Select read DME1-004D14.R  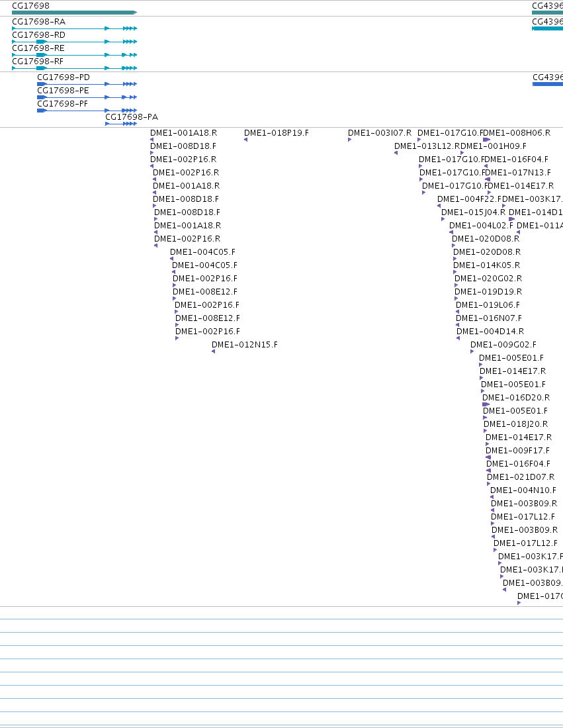point(490,332)
